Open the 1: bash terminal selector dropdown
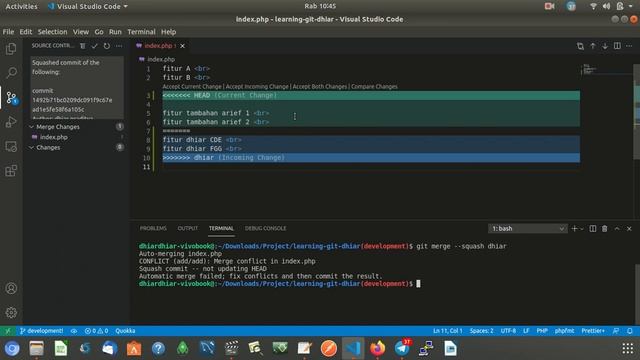640x360 pixels. click(527, 229)
